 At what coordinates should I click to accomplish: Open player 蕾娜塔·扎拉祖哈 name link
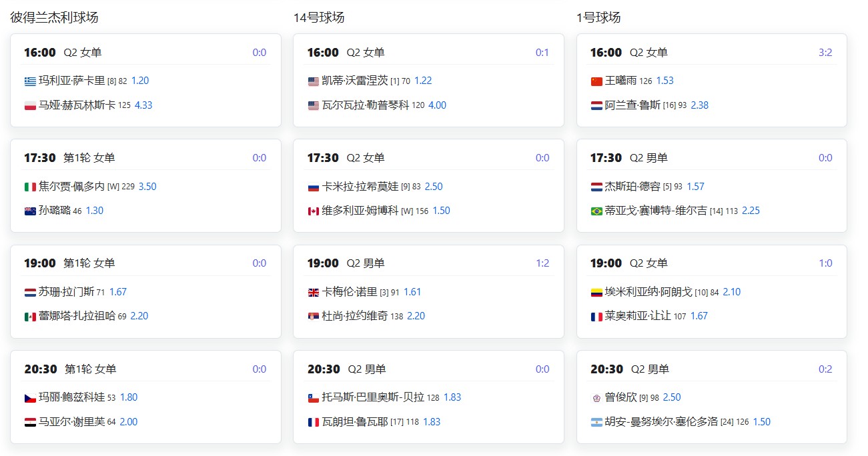pyautogui.click(x=77, y=316)
